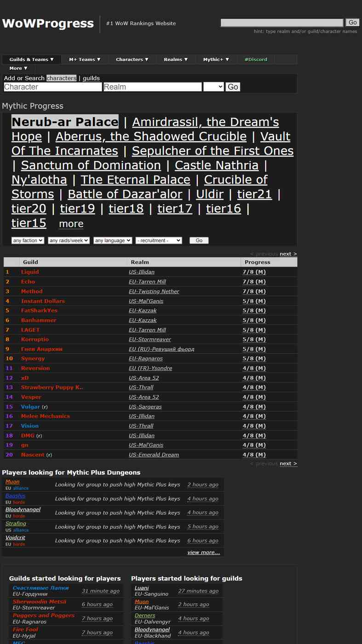Open the Guilds & Teams menu
The image size is (362, 644).
tap(32, 59)
